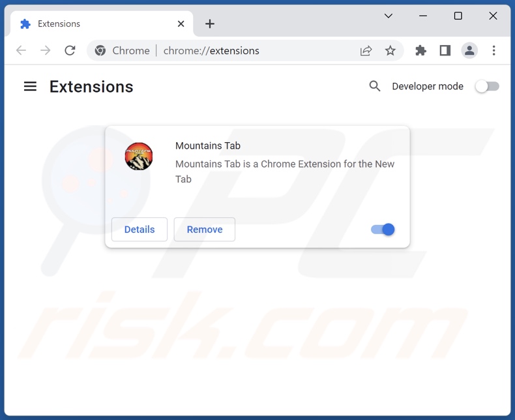515x420 pixels.
Task: Open the side panel icon
Action: click(445, 51)
